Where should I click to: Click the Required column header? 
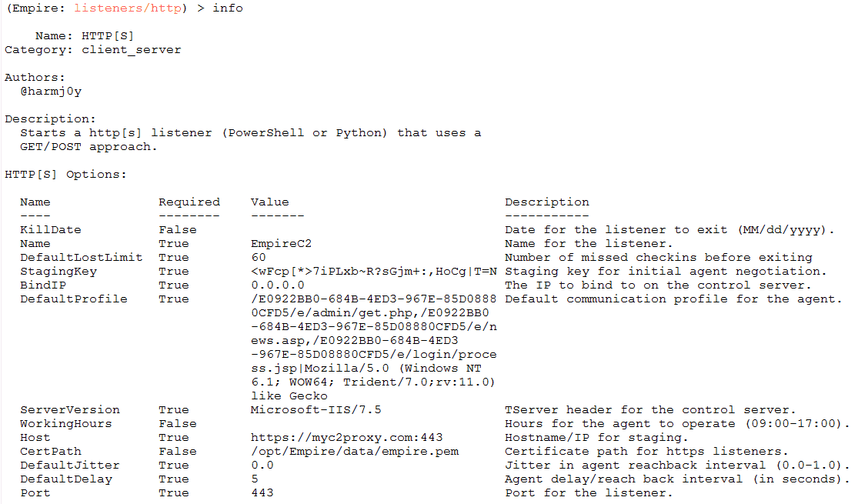189,202
